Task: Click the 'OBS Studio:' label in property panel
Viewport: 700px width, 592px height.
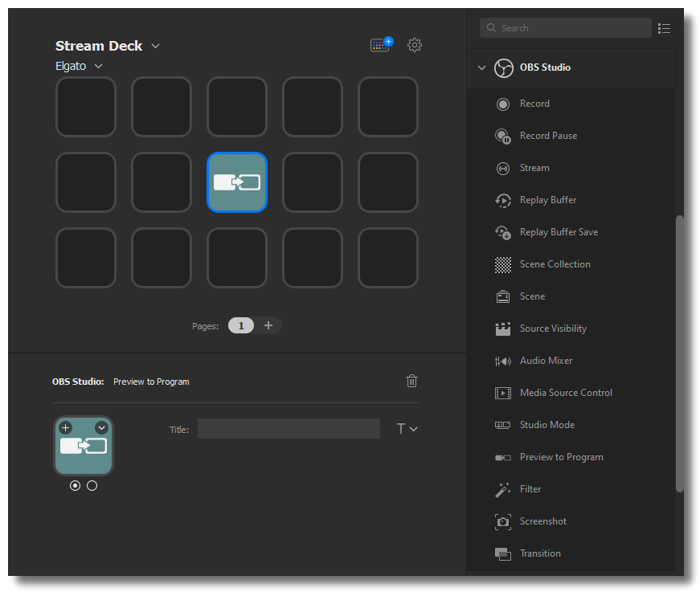Action: click(78, 382)
